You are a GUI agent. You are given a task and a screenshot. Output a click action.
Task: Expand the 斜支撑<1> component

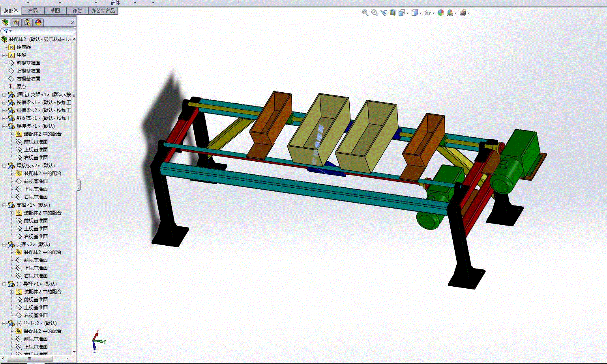[4, 118]
